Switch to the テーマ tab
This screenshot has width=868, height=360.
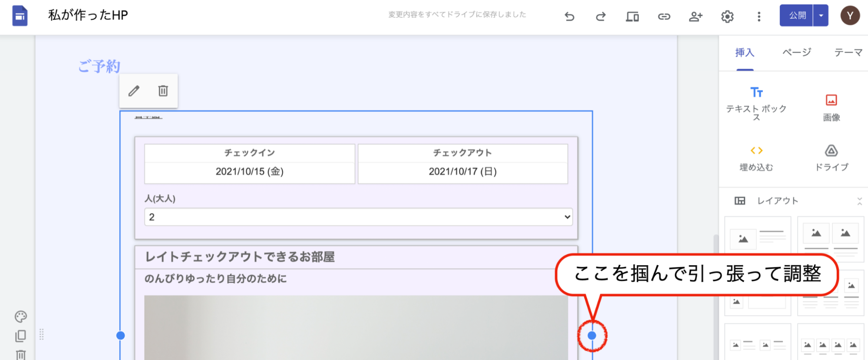(x=848, y=53)
